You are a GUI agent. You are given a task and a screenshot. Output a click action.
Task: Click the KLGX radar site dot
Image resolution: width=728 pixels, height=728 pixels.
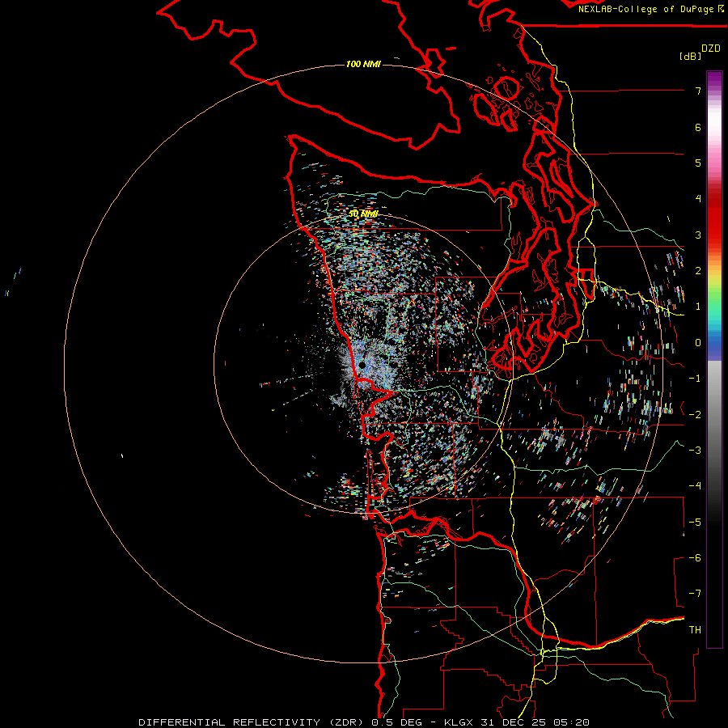[362, 366]
